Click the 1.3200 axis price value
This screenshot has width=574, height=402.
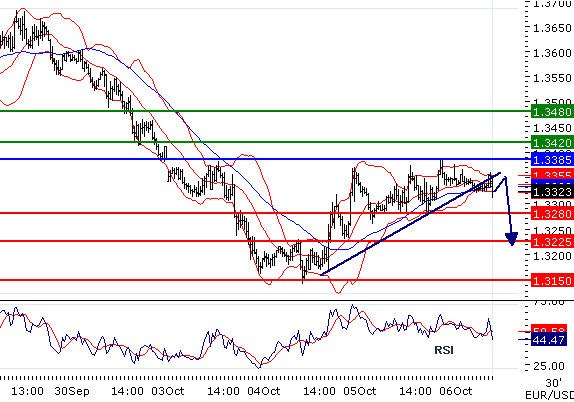pos(552,256)
